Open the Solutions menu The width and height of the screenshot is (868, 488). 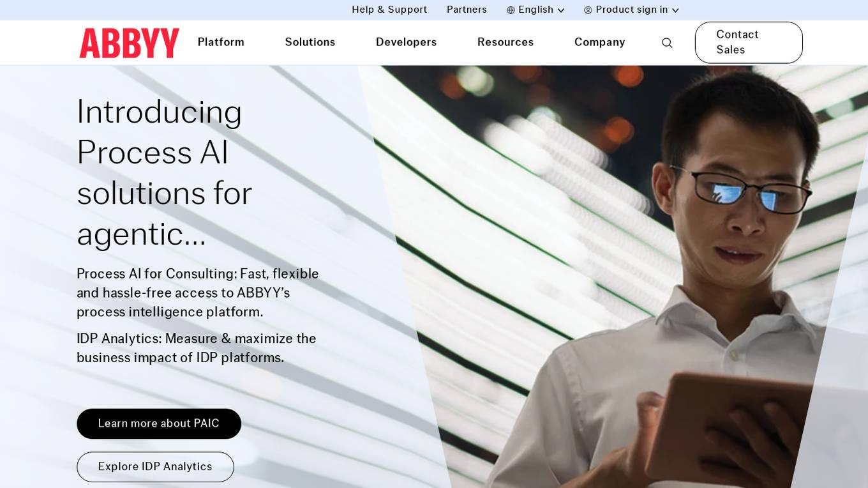pos(310,42)
